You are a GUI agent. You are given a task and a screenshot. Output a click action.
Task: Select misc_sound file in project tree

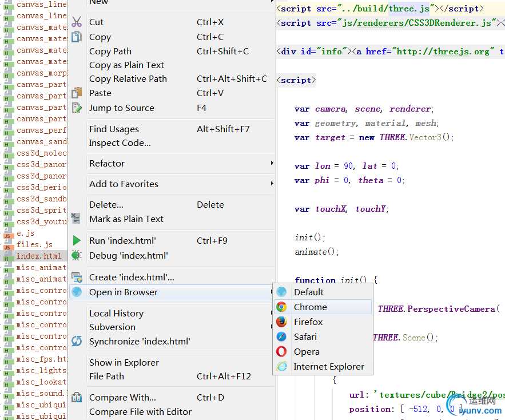click(42, 393)
